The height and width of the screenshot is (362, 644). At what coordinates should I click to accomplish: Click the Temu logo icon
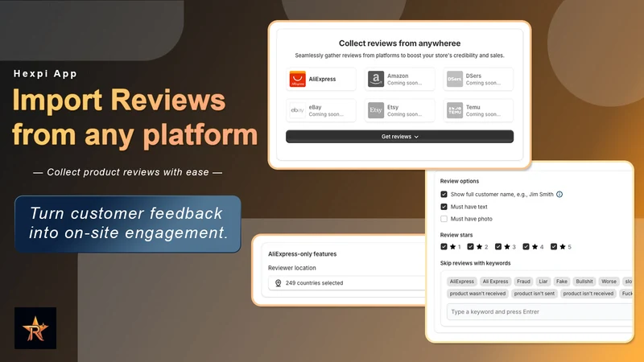(455, 110)
